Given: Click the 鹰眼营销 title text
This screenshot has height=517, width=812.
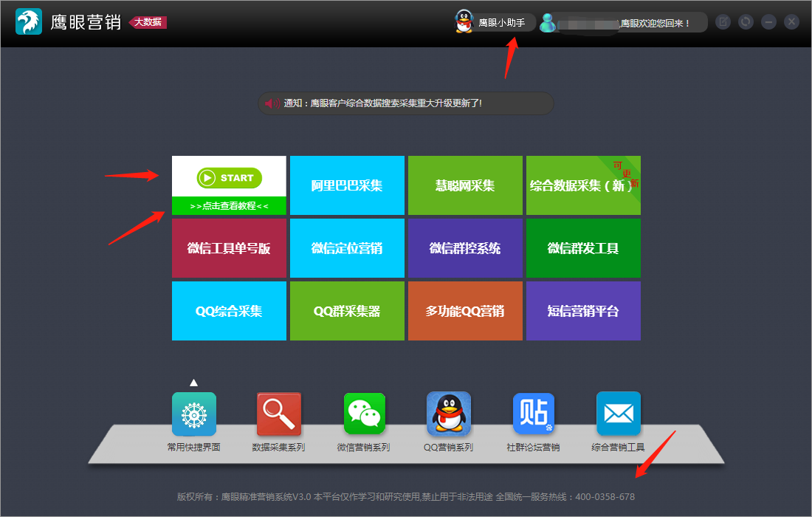Looking at the screenshot, I should [86, 22].
